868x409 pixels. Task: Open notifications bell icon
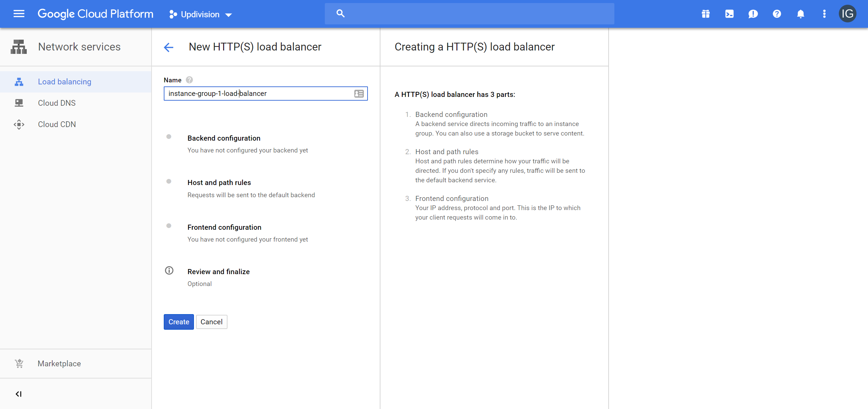pos(801,14)
